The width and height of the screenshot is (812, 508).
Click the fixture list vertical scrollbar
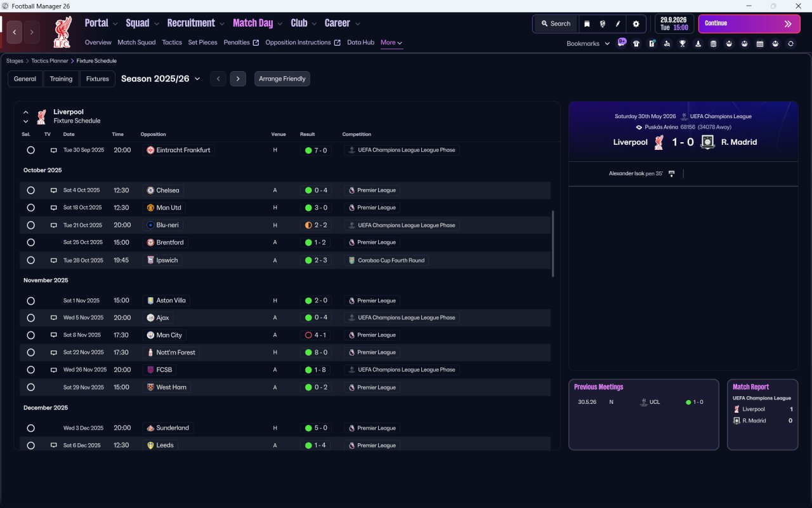553,244
